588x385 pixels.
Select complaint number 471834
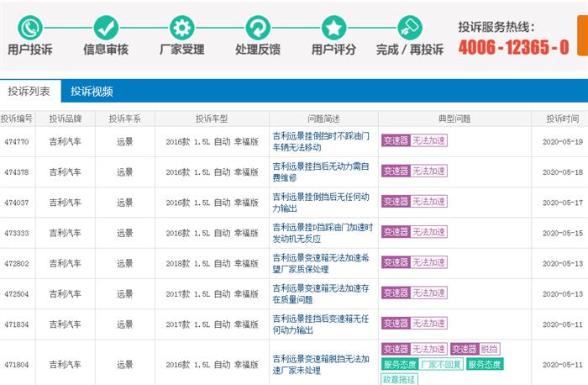pyautogui.click(x=17, y=324)
